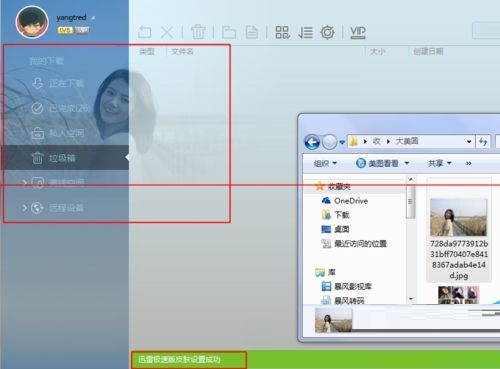The height and width of the screenshot is (369, 500).
Task: Click the 类型 column header
Action: (x=147, y=51)
